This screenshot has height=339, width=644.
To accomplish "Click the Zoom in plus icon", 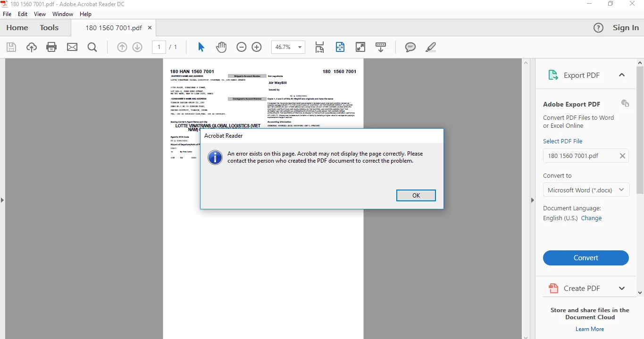I will point(257,47).
